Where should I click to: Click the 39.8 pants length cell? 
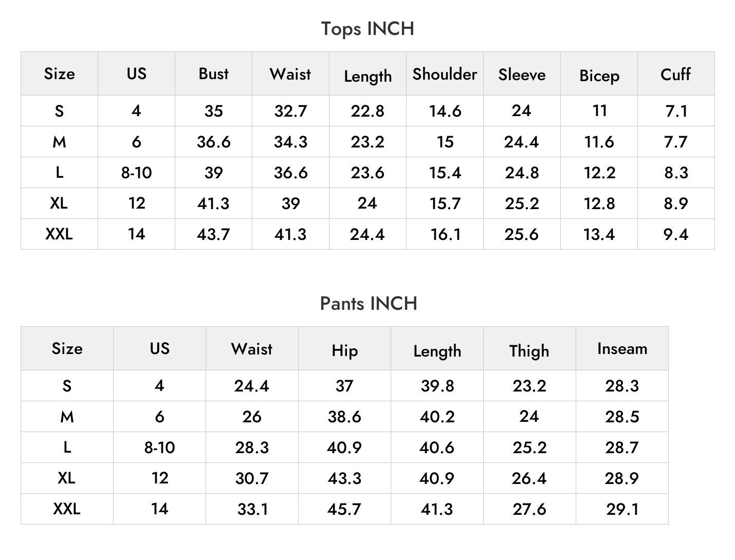pos(437,386)
